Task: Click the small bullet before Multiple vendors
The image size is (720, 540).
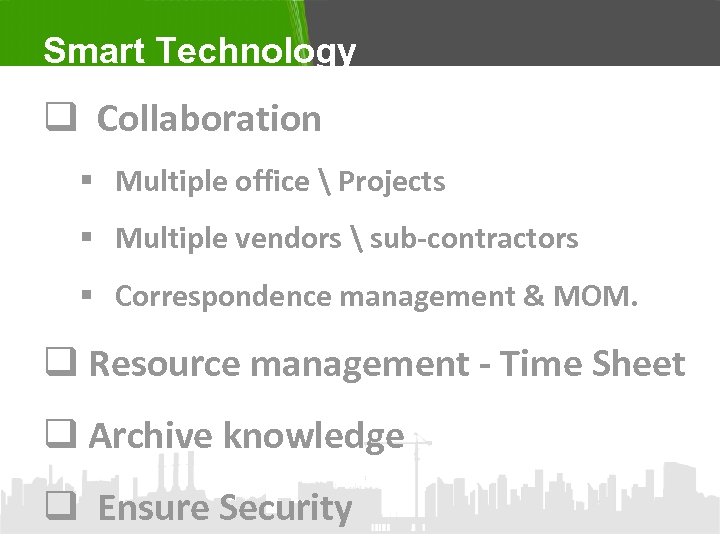Action: coord(89,239)
